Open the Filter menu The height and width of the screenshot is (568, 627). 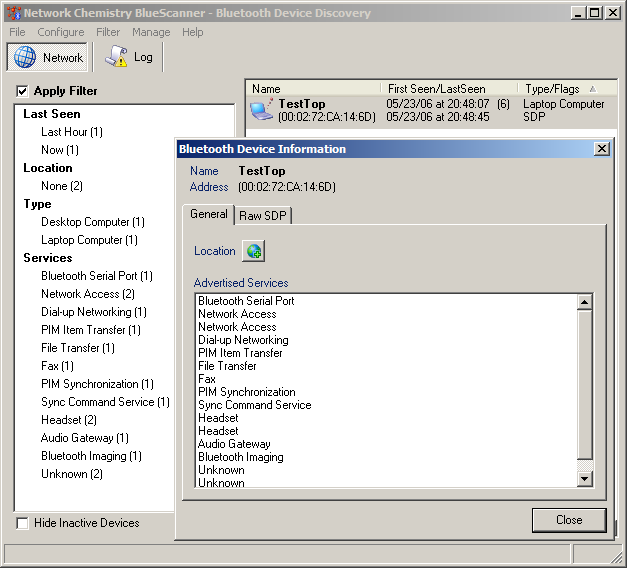[x=108, y=32]
